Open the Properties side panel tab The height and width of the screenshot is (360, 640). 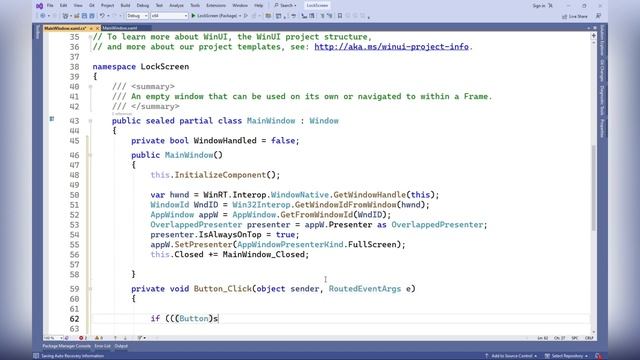click(602, 128)
